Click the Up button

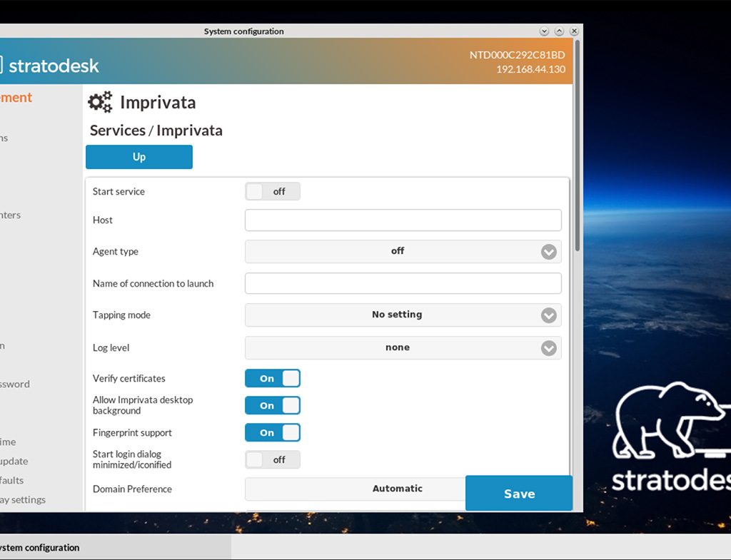139,157
